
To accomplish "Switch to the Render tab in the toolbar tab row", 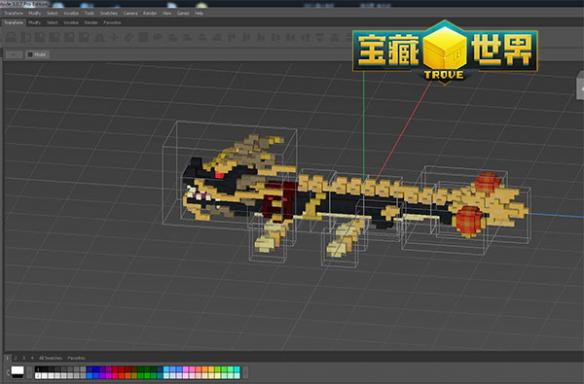I will 91,23.
